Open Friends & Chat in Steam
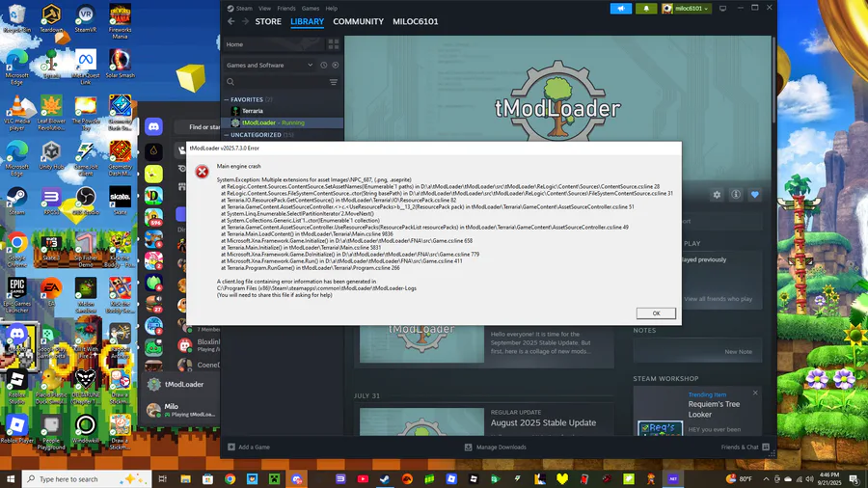Image resolution: width=868 pixels, height=488 pixels. click(x=746, y=447)
